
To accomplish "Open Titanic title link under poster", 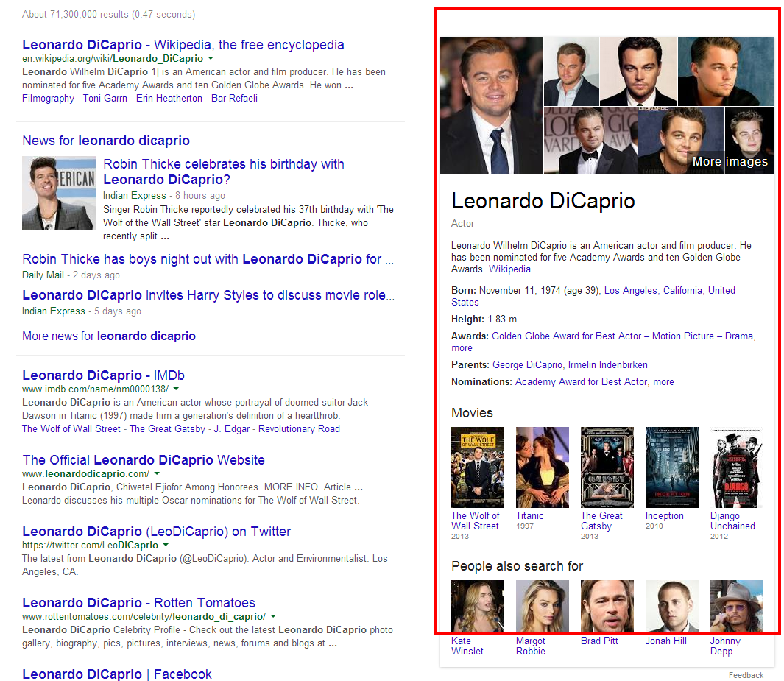I will click(529, 515).
